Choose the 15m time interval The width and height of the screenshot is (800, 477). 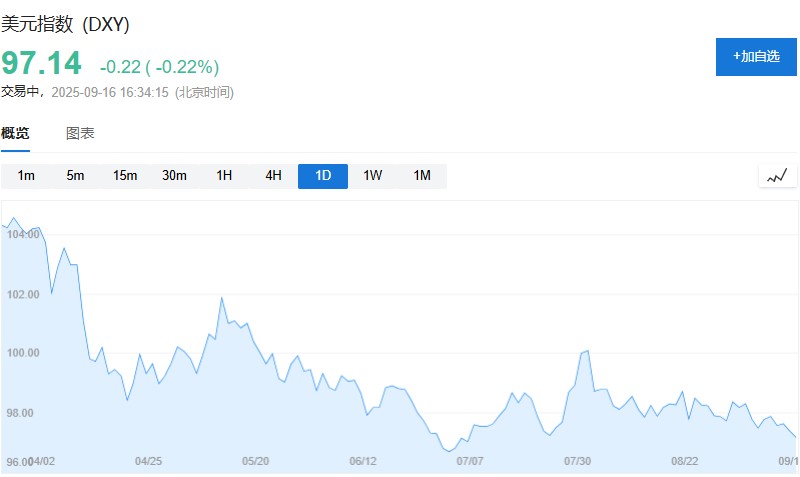[x=125, y=176]
